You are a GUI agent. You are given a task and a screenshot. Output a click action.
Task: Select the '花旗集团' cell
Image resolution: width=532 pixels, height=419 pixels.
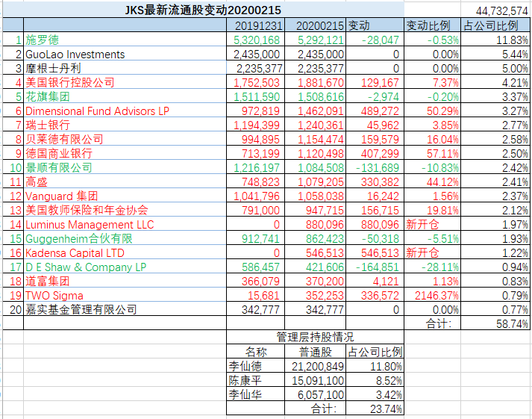125,96
